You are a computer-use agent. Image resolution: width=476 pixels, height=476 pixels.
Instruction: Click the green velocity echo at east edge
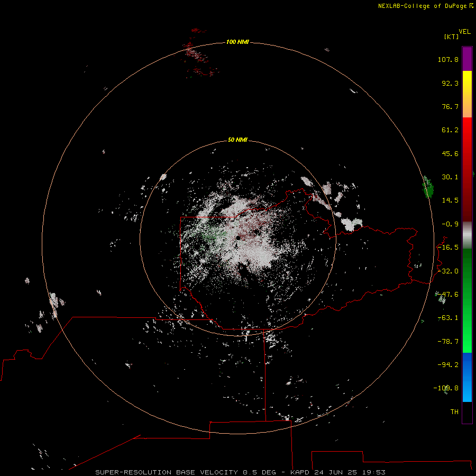(428, 187)
